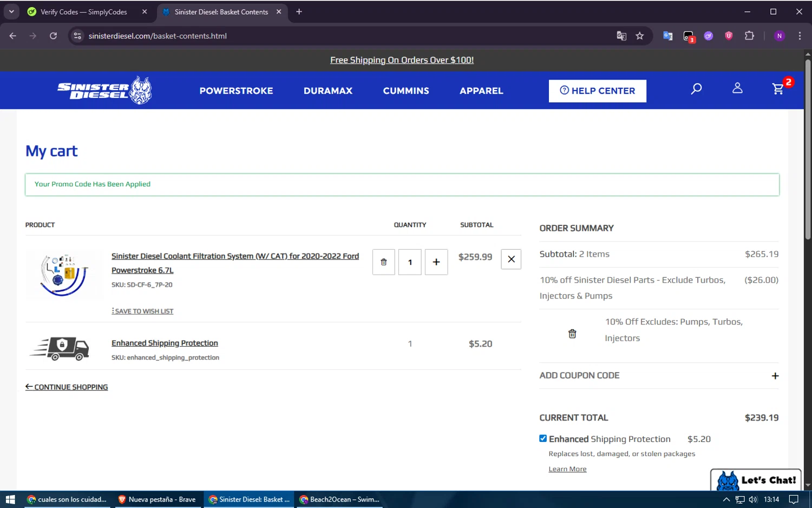Click Learn More under shipping protection
The height and width of the screenshot is (508, 812).
coord(567,469)
